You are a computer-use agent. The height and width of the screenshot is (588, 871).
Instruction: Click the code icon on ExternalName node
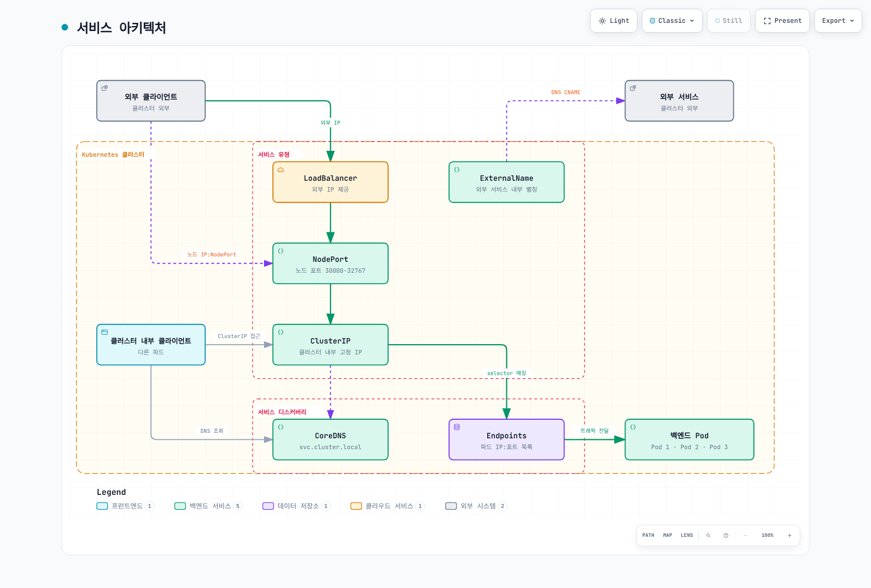click(x=457, y=170)
